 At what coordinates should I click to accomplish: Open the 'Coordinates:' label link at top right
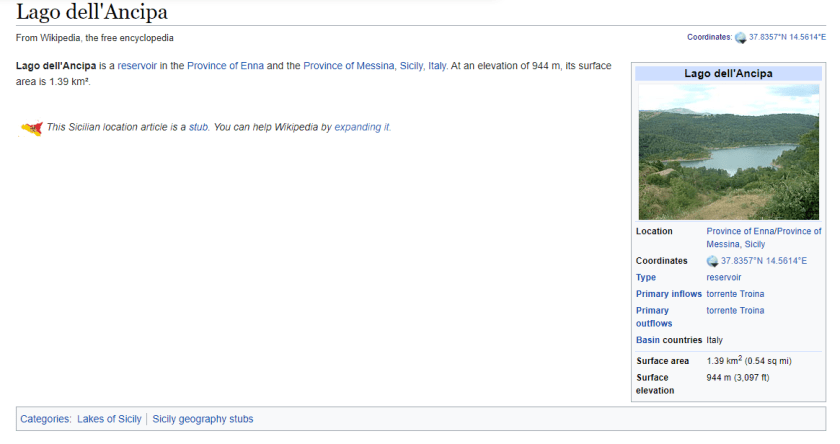tap(709, 38)
